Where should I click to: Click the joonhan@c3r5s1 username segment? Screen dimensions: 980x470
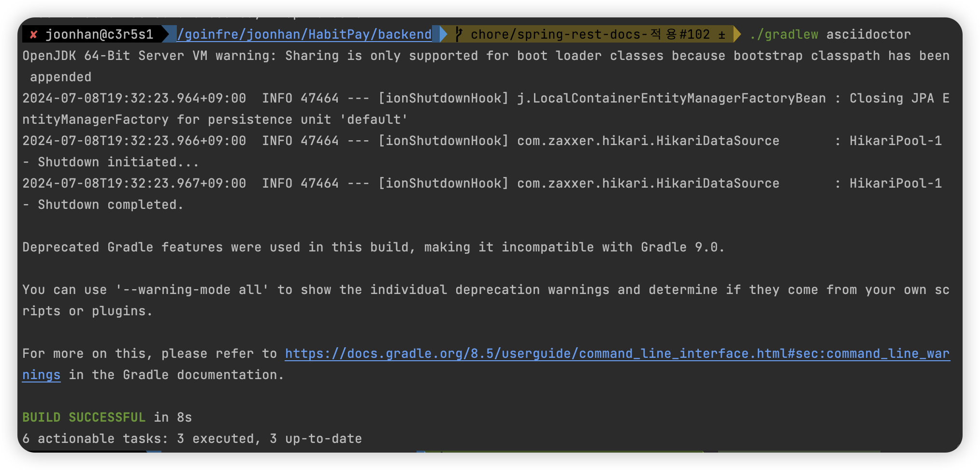[99, 34]
